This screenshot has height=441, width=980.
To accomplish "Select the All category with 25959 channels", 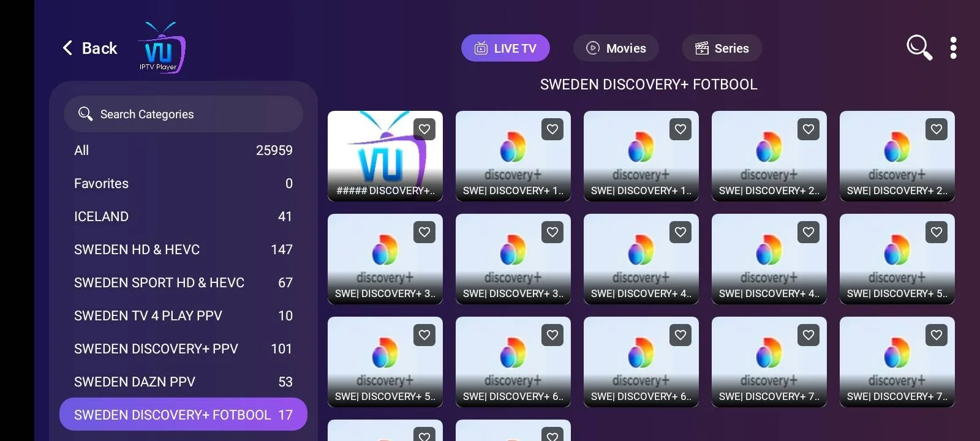I will tap(183, 150).
